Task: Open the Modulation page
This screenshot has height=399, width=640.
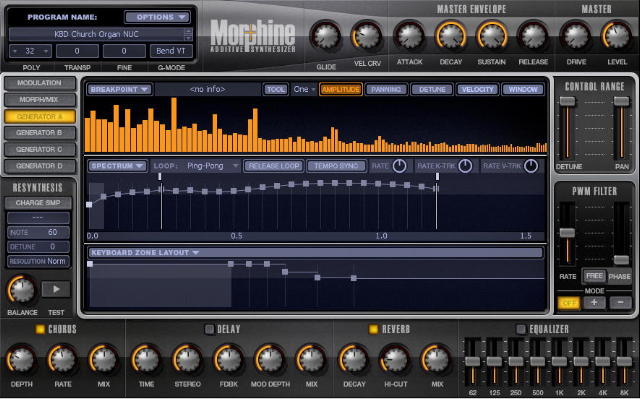Action: tap(40, 83)
